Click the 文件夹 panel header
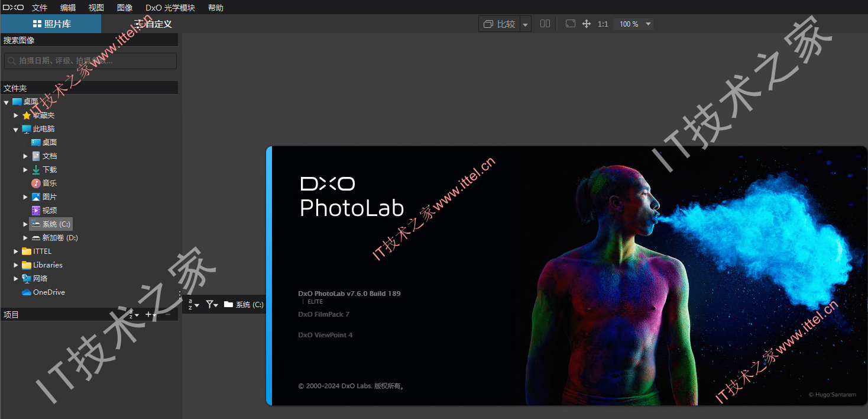The height and width of the screenshot is (419, 868). [x=89, y=88]
